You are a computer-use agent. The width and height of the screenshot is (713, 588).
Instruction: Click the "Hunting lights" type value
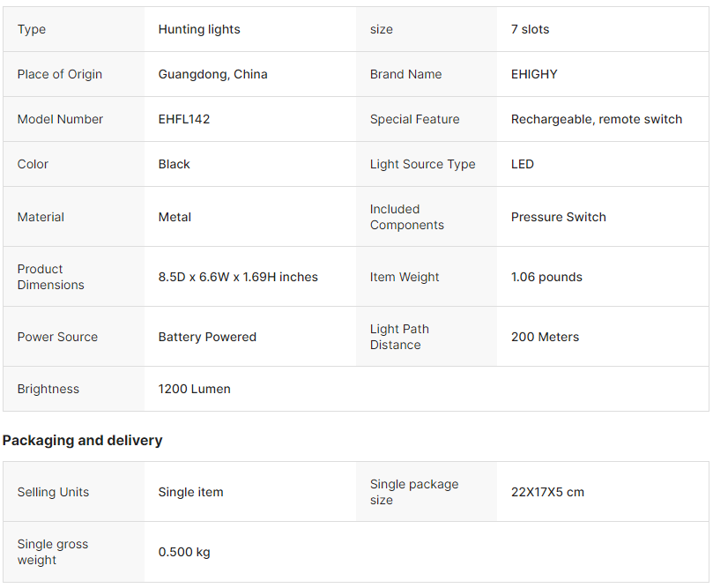point(199,29)
